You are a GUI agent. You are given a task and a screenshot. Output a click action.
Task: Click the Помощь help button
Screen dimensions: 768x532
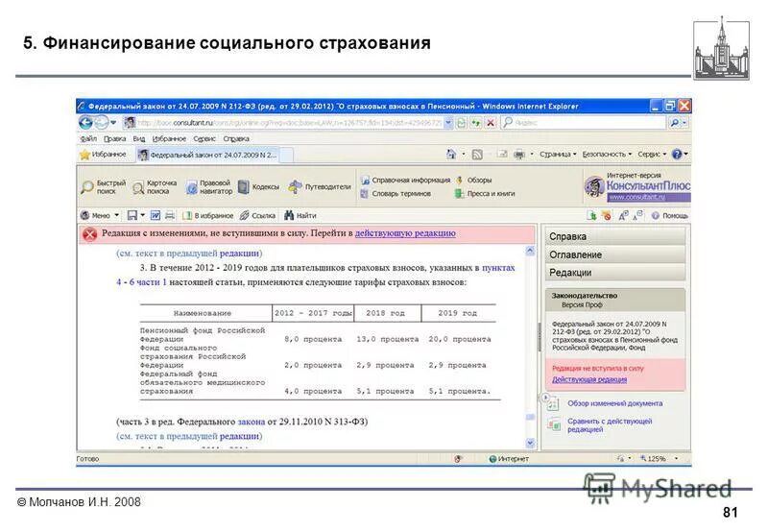click(x=669, y=215)
